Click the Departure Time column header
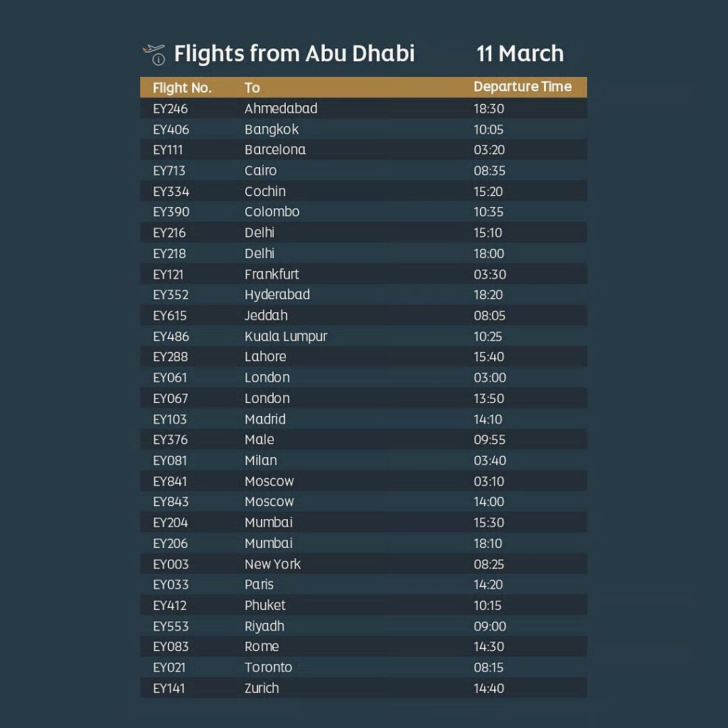 (x=523, y=87)
